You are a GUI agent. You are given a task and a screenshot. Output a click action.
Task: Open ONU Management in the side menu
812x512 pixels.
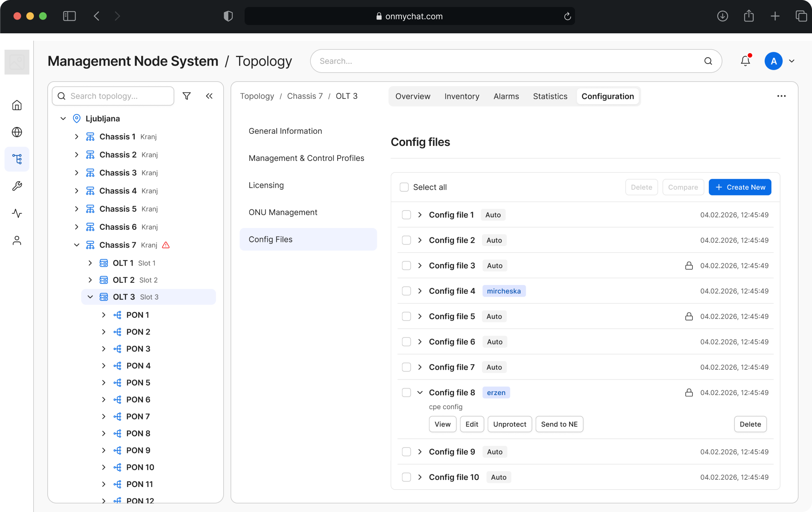coord(283,212)
